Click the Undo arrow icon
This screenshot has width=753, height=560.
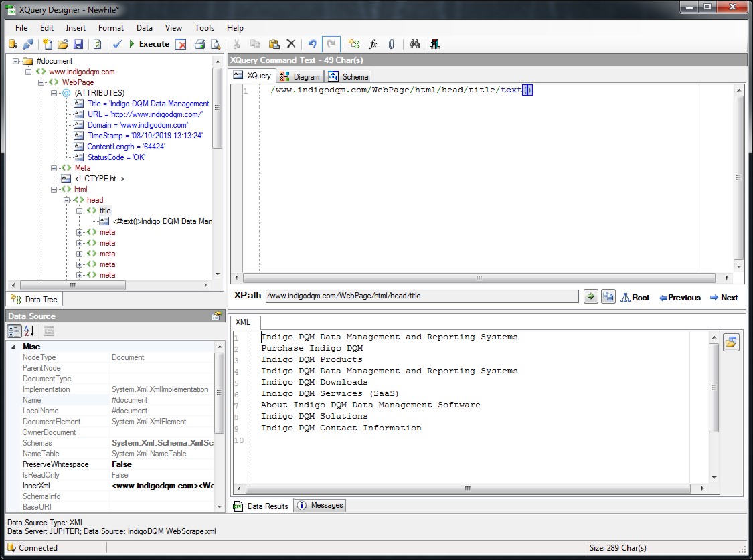[312, 44]
